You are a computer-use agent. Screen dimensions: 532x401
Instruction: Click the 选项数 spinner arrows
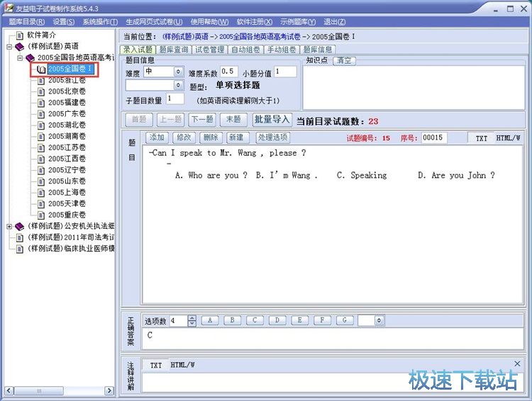[x=192, y=321]
